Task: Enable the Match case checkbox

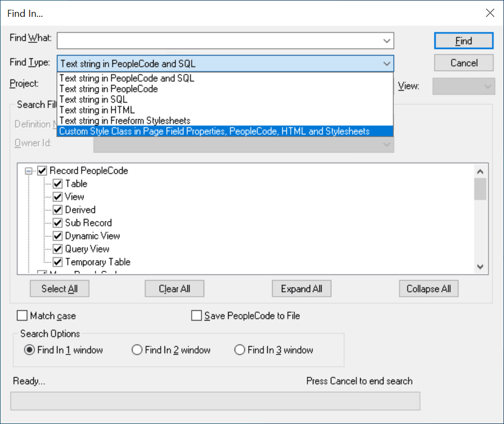Action: (22, 316)
